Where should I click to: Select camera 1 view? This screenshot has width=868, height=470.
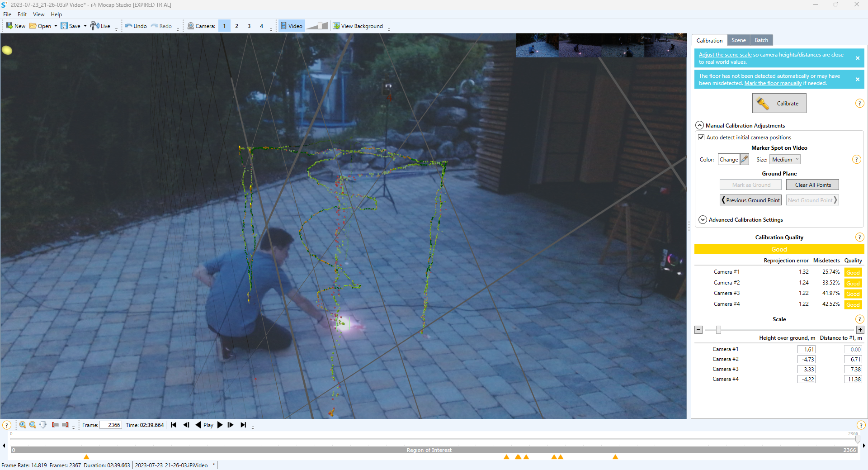pyautogui.click(x=224, y=26)
